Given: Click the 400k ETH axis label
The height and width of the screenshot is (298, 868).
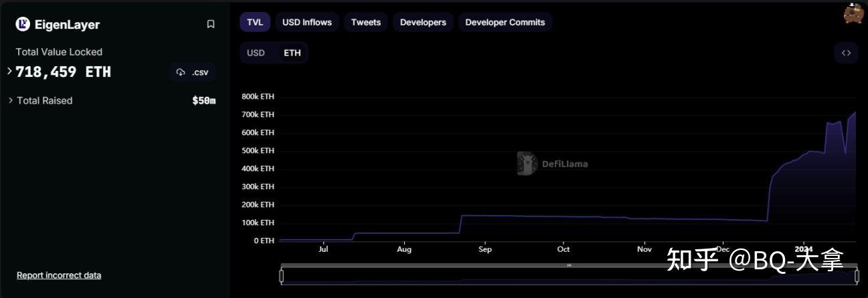Looking at the screenshot, I should click(x=258, y=168).
